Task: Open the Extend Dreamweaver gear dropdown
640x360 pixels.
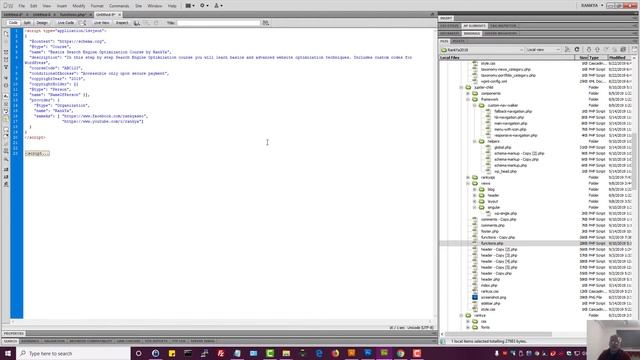Action: pos(204,6)
